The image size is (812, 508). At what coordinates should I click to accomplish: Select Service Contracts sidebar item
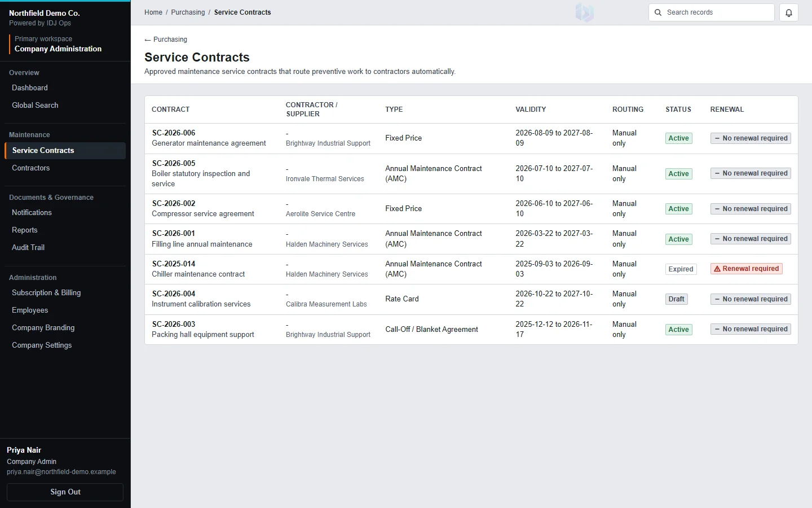point(65,151)
